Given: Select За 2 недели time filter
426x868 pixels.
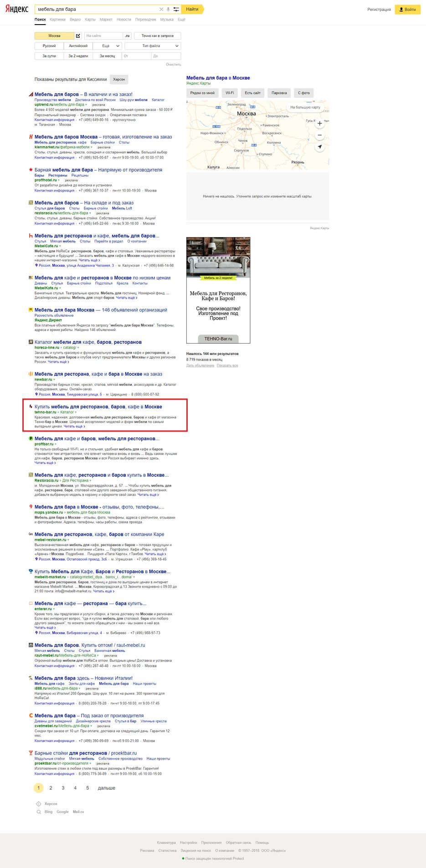Looking at the screenshot, I should tap(78, 56).
